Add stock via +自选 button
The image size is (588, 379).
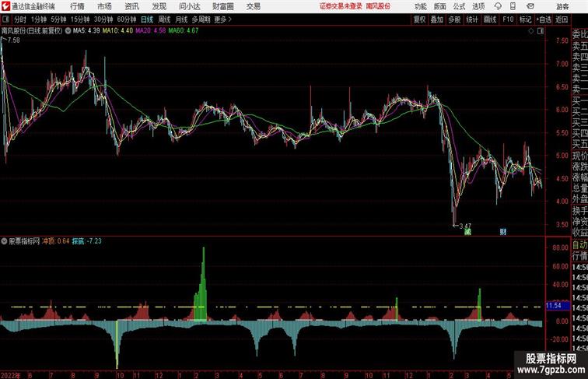[544, 19]
